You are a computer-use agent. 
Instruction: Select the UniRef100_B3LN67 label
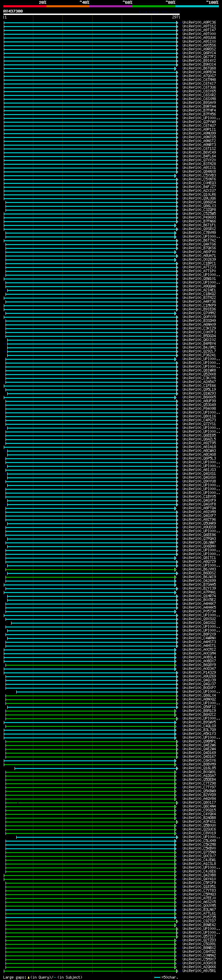(199, 910)
